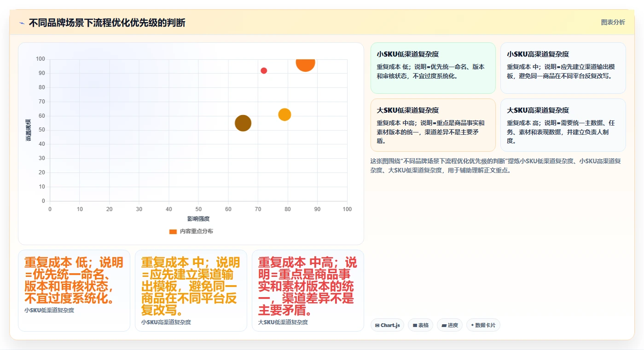
Task: Click the red 重复成本 中高 stat card
Action: (308, 290)
